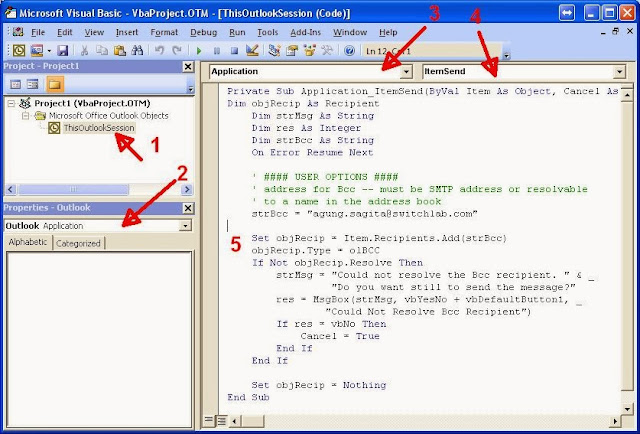Click the View Microsoft Outlook toolbar icon
The image size is (640, 434).
[19, 50]
